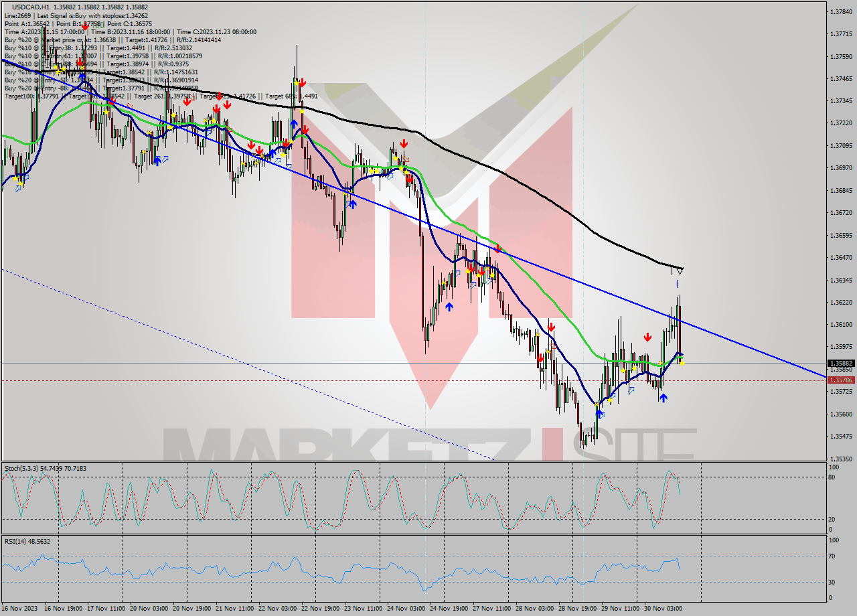The image size is (857, 616).
Task: Click the line with R/R:2.513032
Action: click(x=98, y=48)
